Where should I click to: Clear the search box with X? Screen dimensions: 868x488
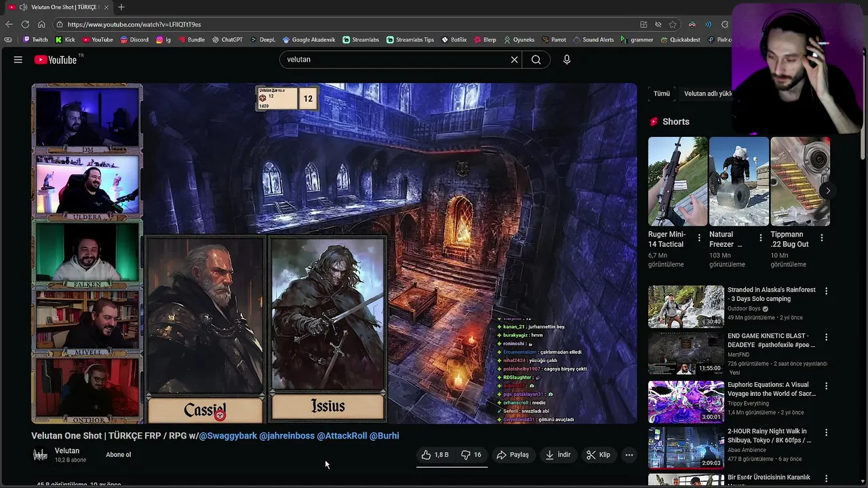pyautogui.click(x=514, y=60)
